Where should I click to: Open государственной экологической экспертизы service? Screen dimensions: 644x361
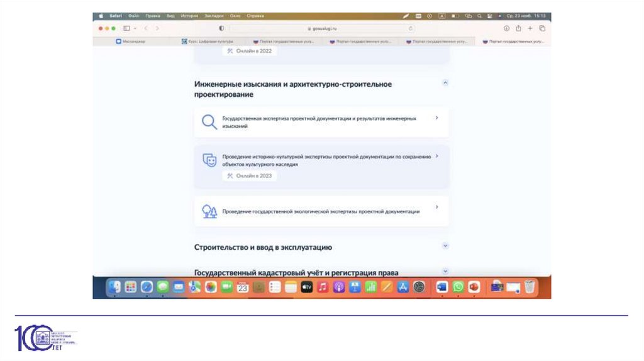tap(321, 211)
